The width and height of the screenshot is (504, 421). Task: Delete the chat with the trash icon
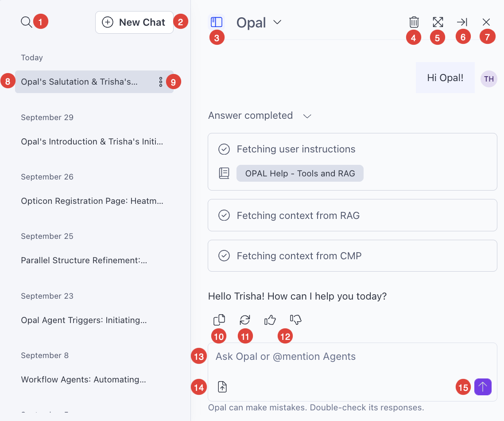414,22
